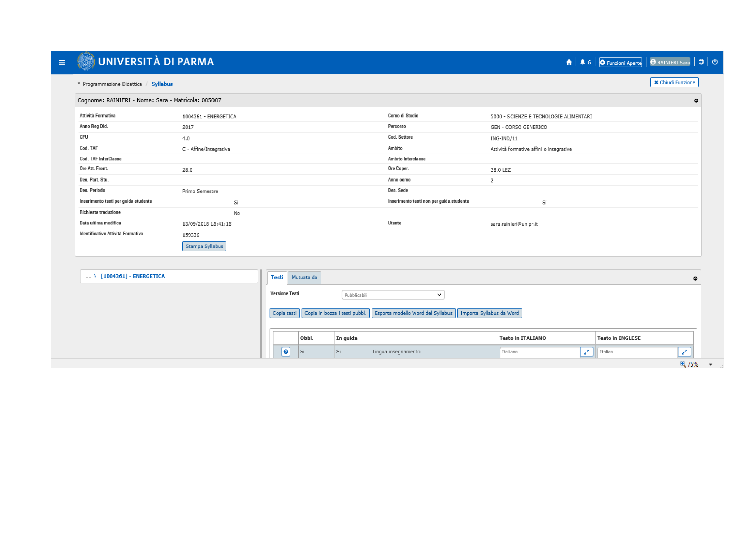This screenshot has height=535, width=756.
Task: Click the Università di Parma logo
Action: tap(145, 61)
